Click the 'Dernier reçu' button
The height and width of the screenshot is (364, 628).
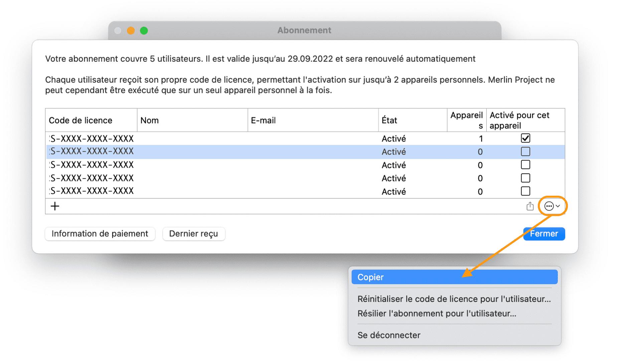click(194, 233)
